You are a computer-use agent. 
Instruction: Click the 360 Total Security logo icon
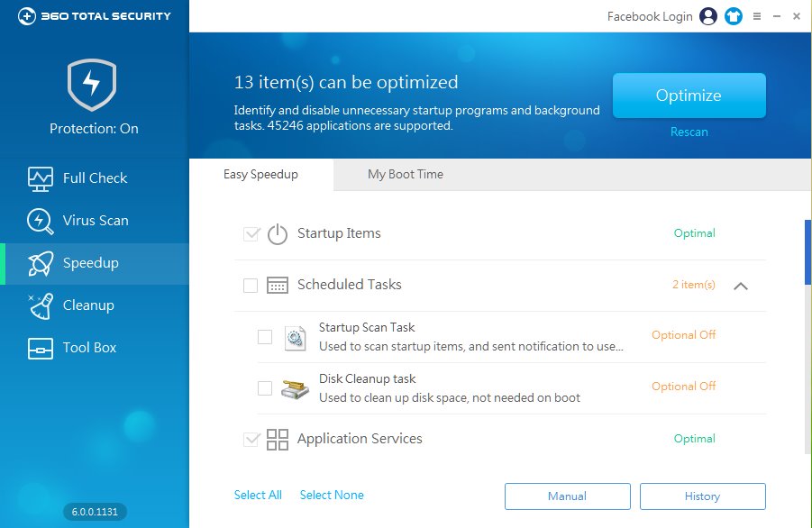click(x=27, y=16)
